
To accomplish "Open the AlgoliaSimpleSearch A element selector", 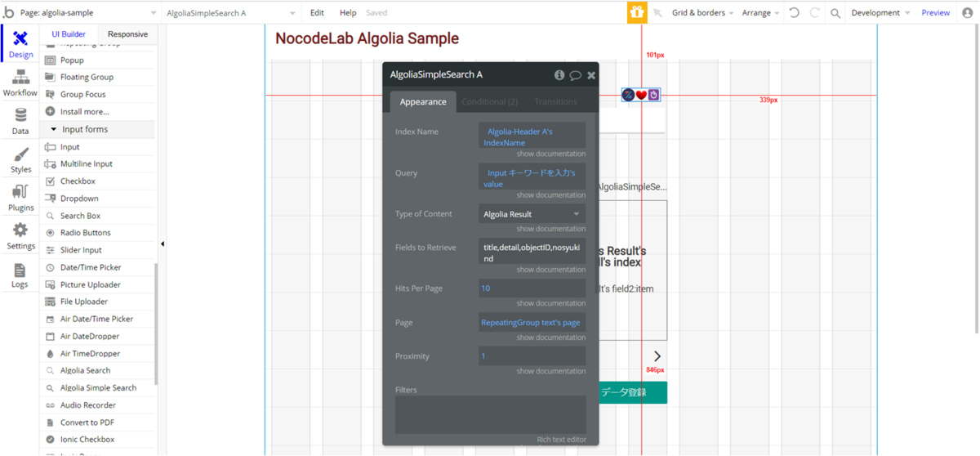I will click(x=231, y=13).
